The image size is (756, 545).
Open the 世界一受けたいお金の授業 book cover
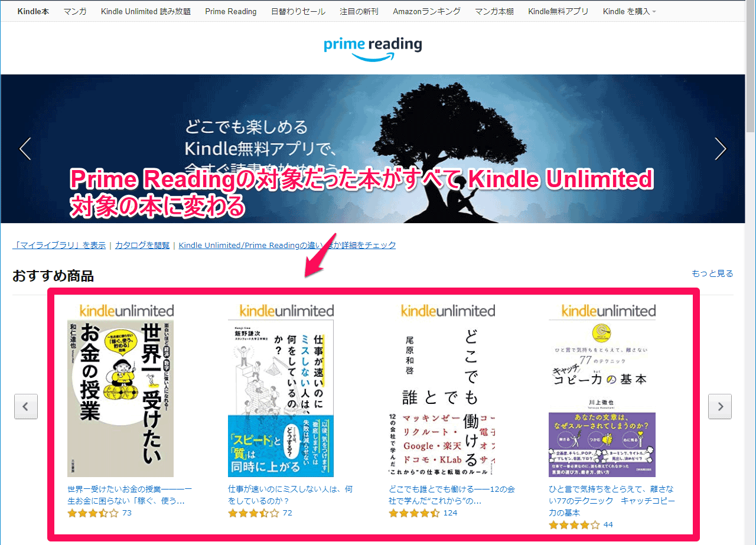coord(120,399)
